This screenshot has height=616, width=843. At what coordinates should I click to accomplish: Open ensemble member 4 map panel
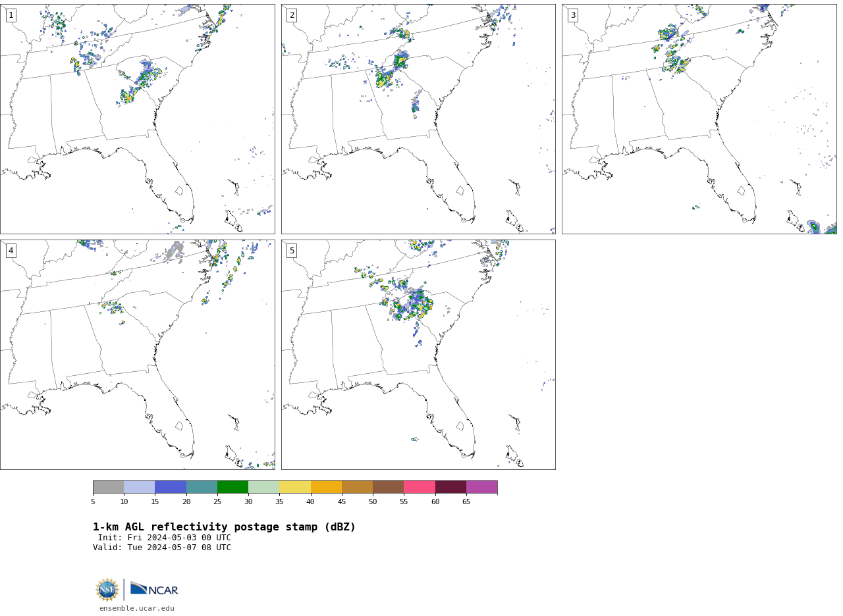(137, 355)
